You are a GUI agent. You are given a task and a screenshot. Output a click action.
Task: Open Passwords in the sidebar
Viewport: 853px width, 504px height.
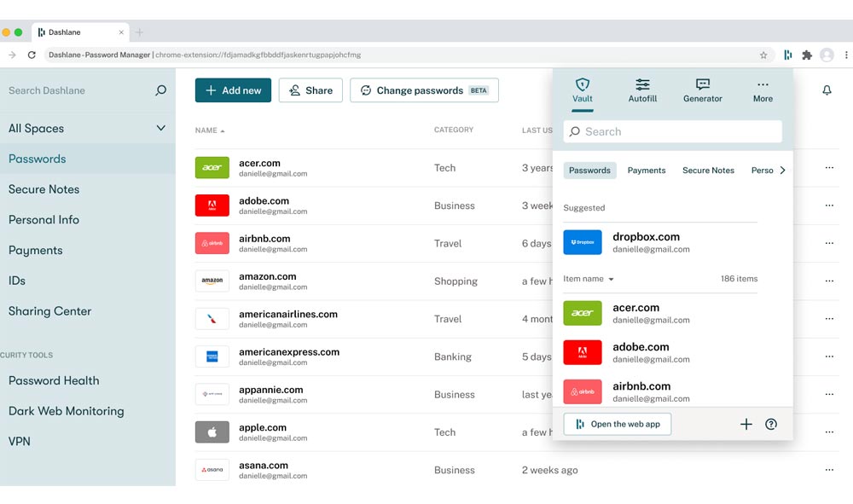pos(88,159)
